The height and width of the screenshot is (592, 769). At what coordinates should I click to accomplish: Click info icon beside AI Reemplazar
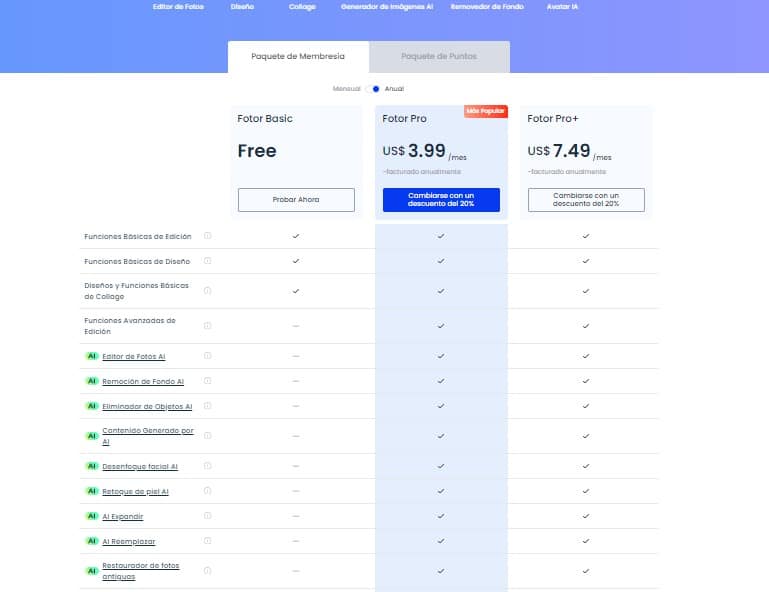click(x=207, y=541)
